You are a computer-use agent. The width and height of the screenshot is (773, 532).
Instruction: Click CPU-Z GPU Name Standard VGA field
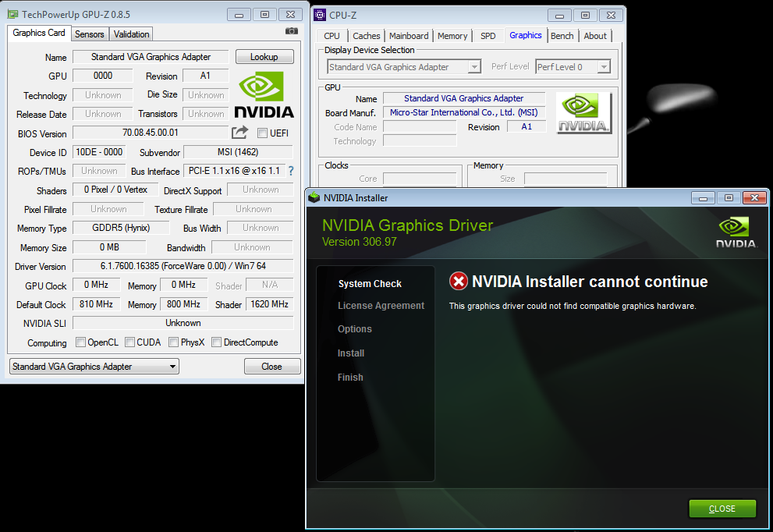click(x=464, y=98)
